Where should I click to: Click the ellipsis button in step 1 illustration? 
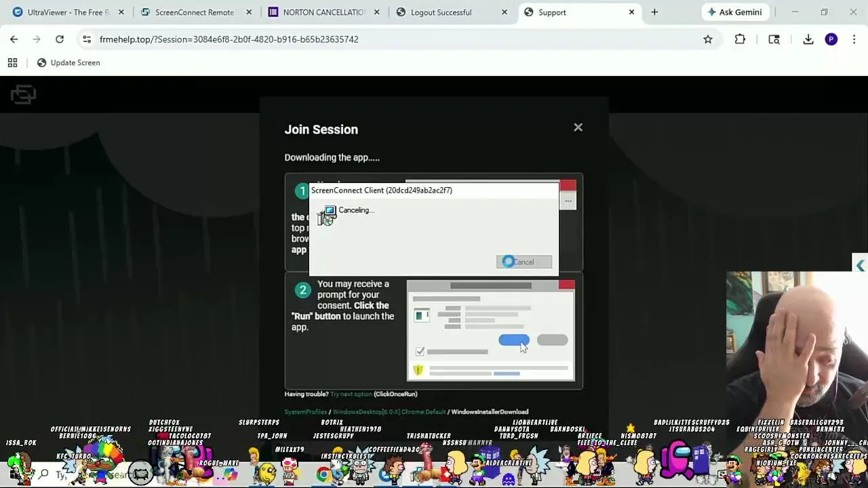[568, 201]
